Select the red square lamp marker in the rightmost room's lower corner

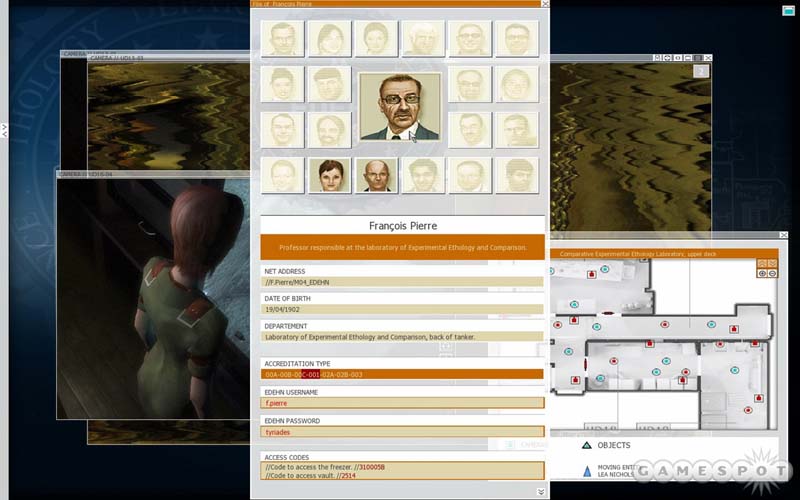(x=759, y=398)
